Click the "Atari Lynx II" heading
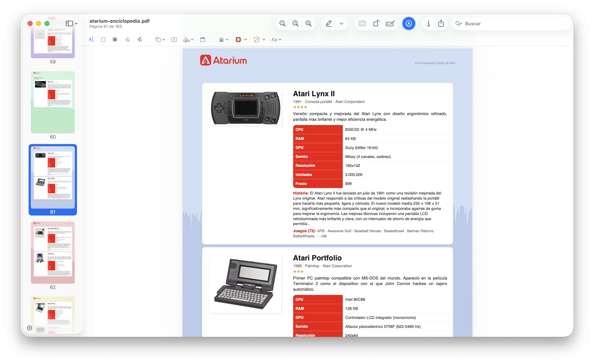Screen dimensions: 594x364 click(314, 93)
